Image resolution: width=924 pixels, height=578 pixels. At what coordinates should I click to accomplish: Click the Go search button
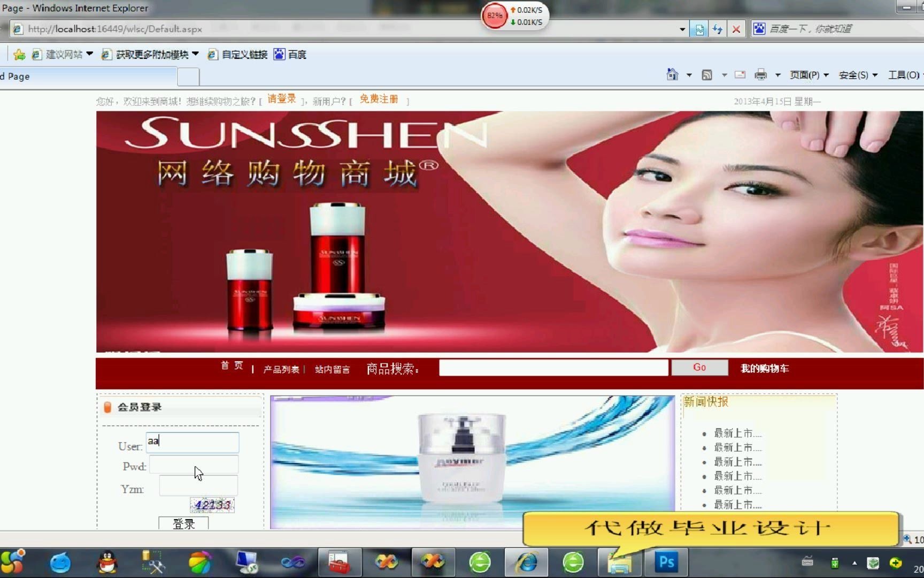click(x=699, y=367)
